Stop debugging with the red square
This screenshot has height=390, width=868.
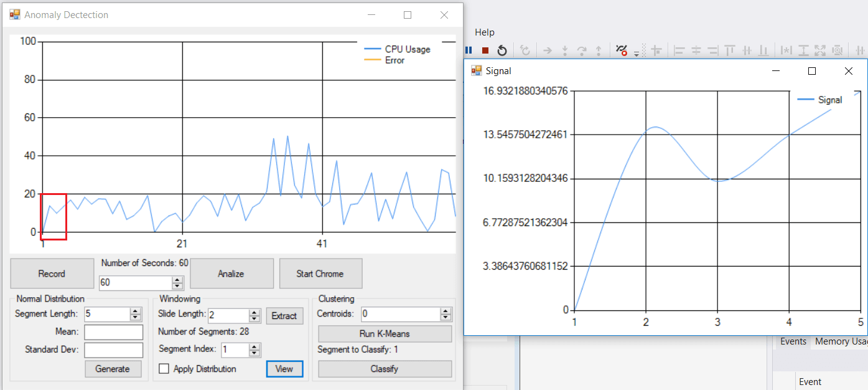coord(485,50)
